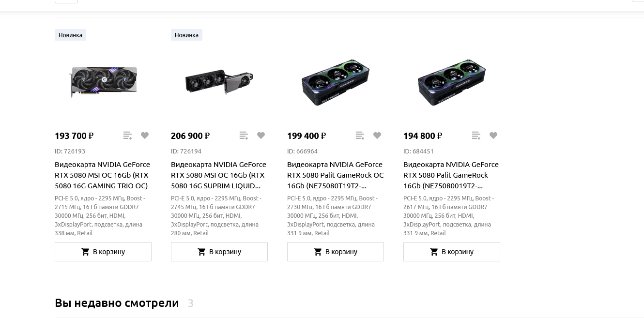Add MSI Gaming Trio OC to cart

(x=103, y=252)
